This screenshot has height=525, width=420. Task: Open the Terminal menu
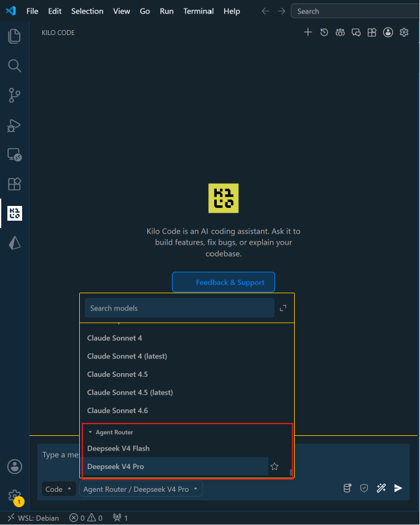click(198, 11)
